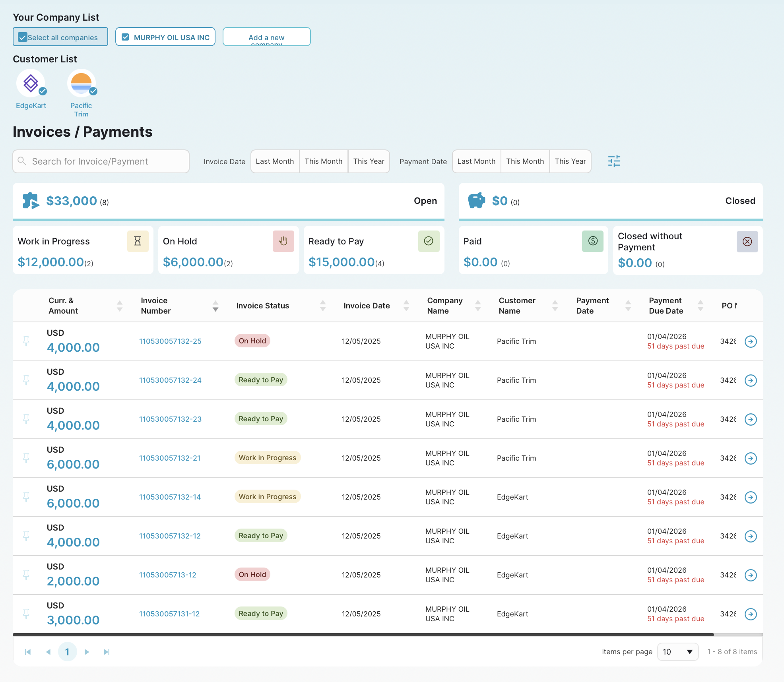The width and height of the screenshot is (784, 682).
Task: Sort by the Invoice Status column
Action: pyautogui.click(x=322, y=306)
